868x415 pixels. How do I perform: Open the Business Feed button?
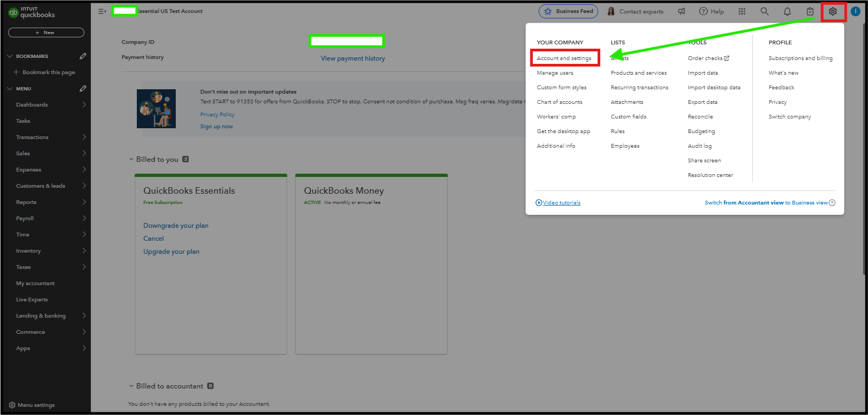tap(568, 11)
